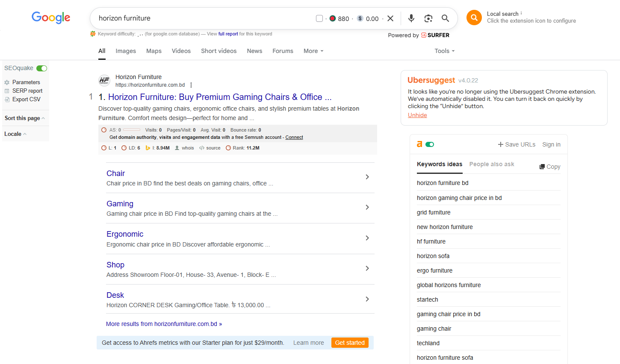Expand the Shop sitelink chevron
Screen dimensions: 620x364
(x=367, y=268)
